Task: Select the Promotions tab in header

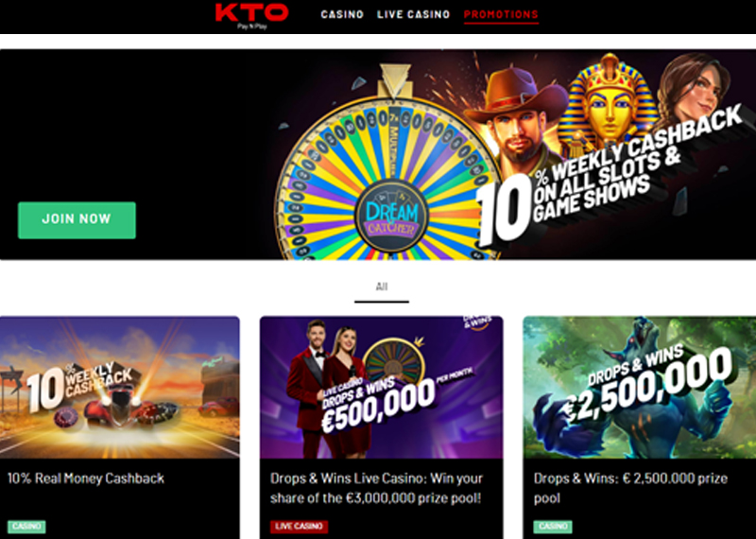Action: (x=501, y=15)
